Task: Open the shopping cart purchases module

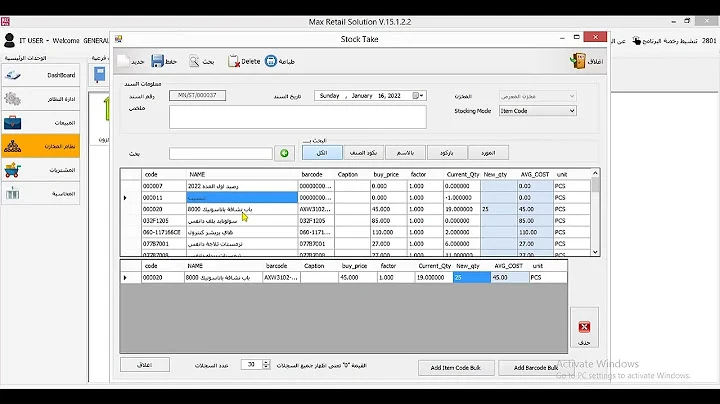Action: [40, 170]
